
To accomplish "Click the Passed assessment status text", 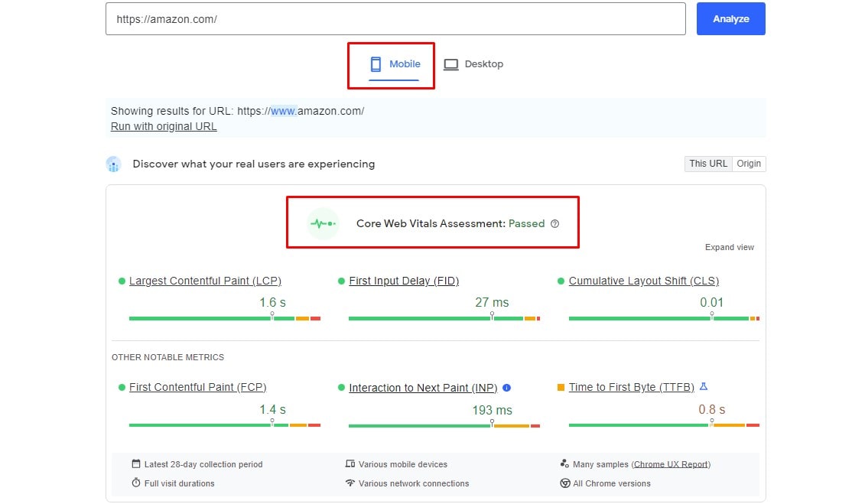I will tap(526, 223).
